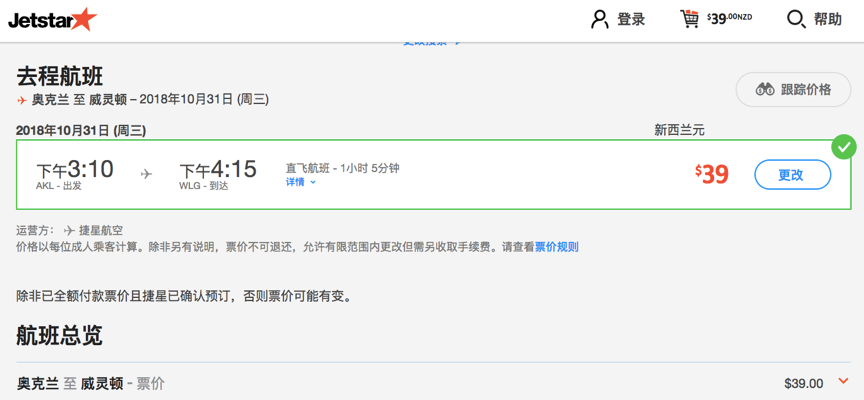The width and height of the screenshot is (864, 400).
Task: Open the Jetstar logo home link
Action: [x=52, y=19]
